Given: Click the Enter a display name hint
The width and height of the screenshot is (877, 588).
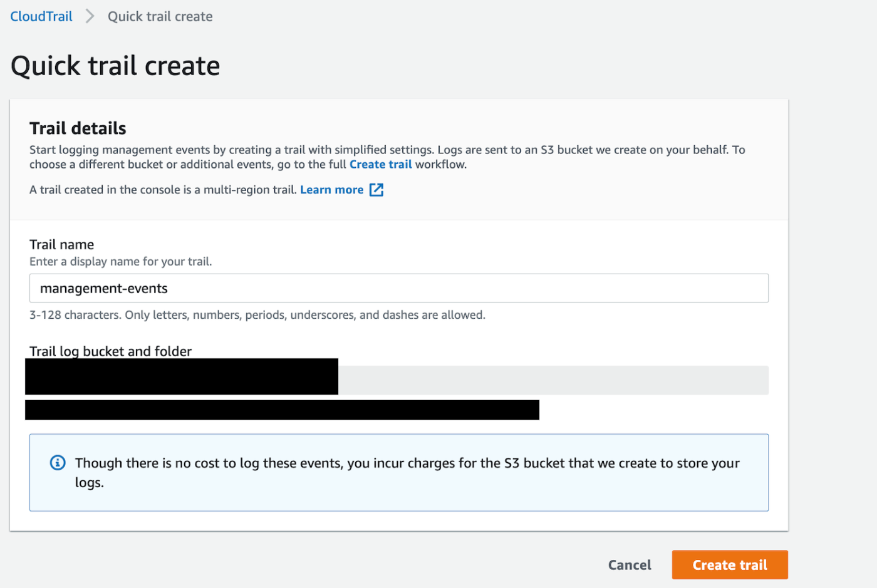Looking at the screenshot, I should 121,262.
